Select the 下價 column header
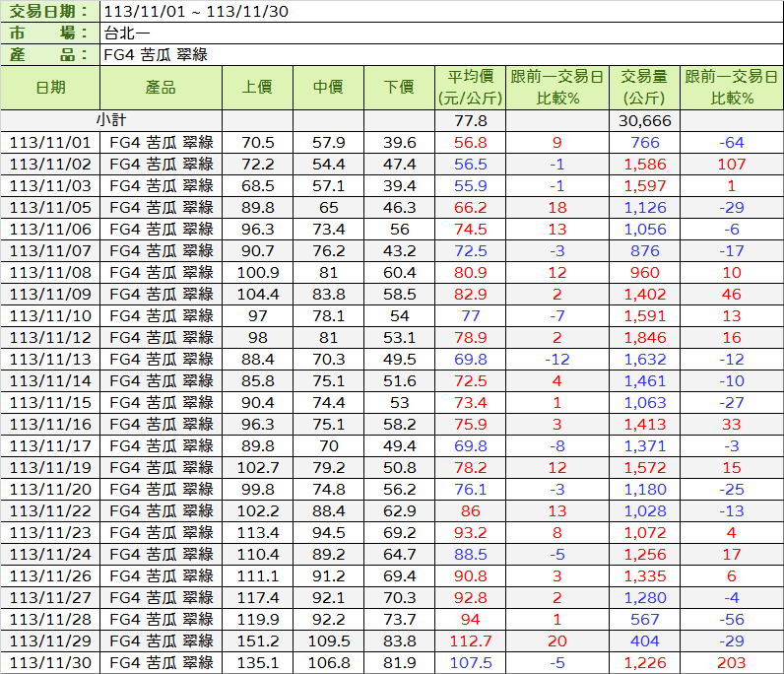The width and height of the screenshot is (784, 674). [399, 87]
